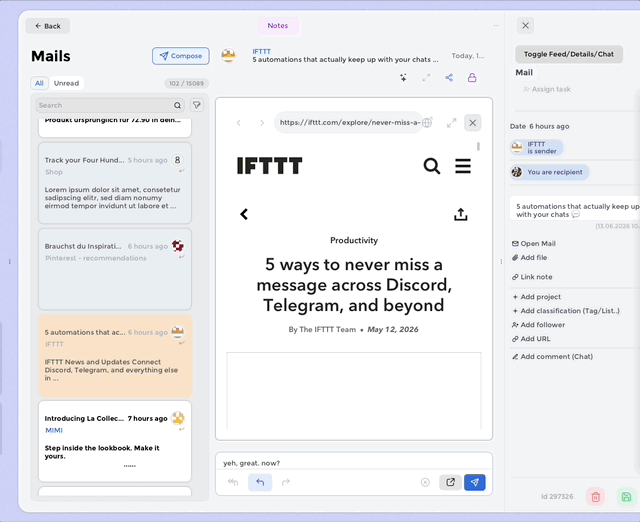This screenshot has width=640, height=522.
Task: Click the purple lock icon
Action: coord(472,78)
